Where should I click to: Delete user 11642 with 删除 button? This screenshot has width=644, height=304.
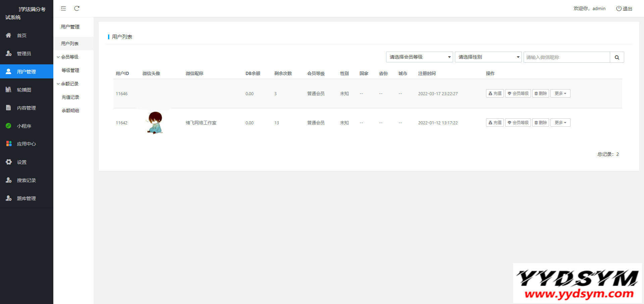click(x=540, y=123)
